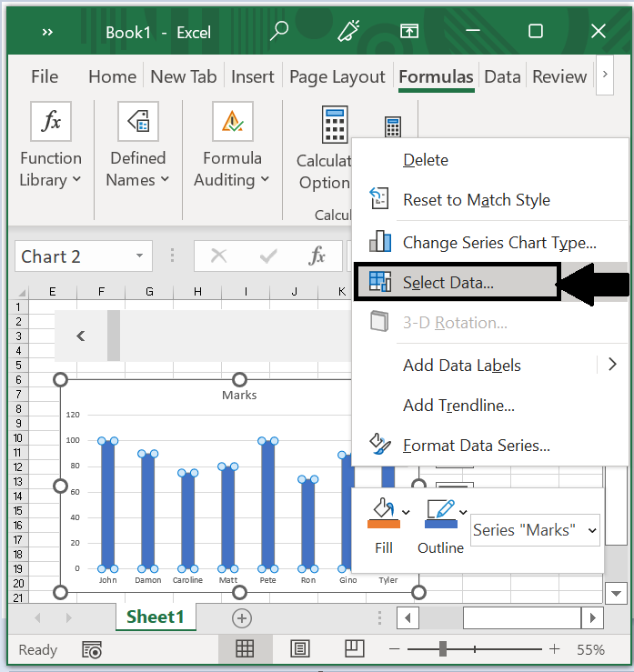
Task: Click the Insert Function fx button
Action: coord(317,256)
